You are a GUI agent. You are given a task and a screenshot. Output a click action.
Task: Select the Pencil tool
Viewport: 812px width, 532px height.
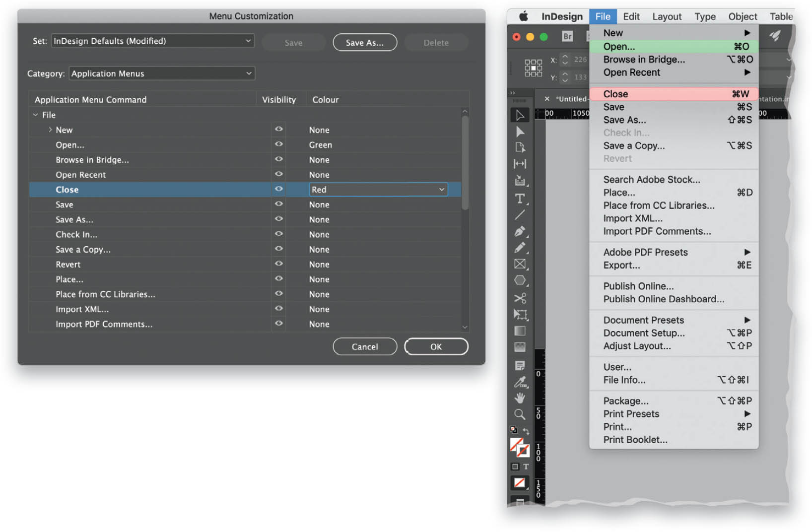point(520,248)
